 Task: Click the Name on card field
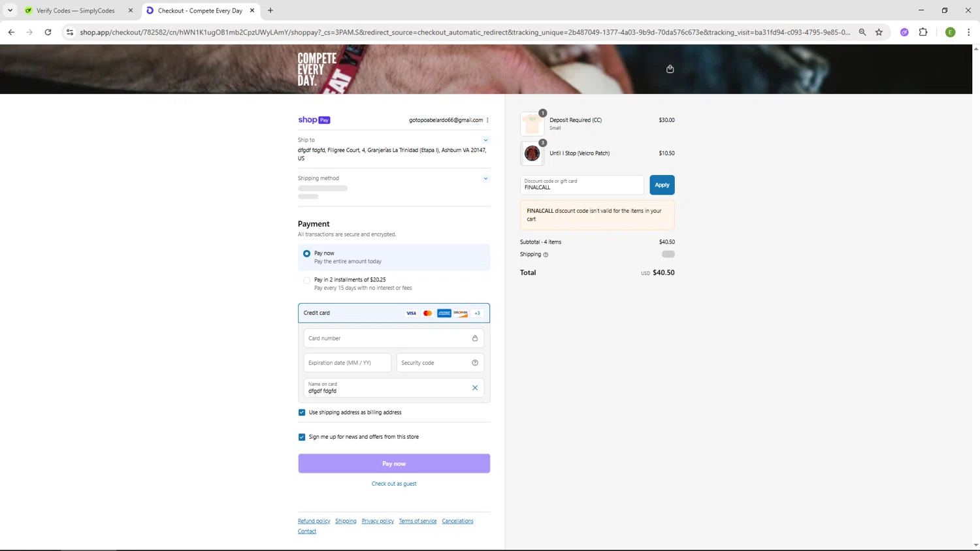click(394, 388)
